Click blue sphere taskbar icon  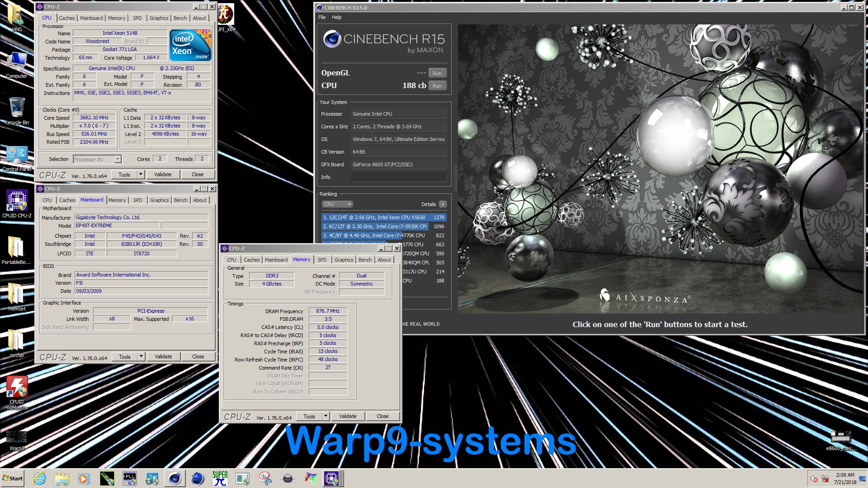[198, 479]
